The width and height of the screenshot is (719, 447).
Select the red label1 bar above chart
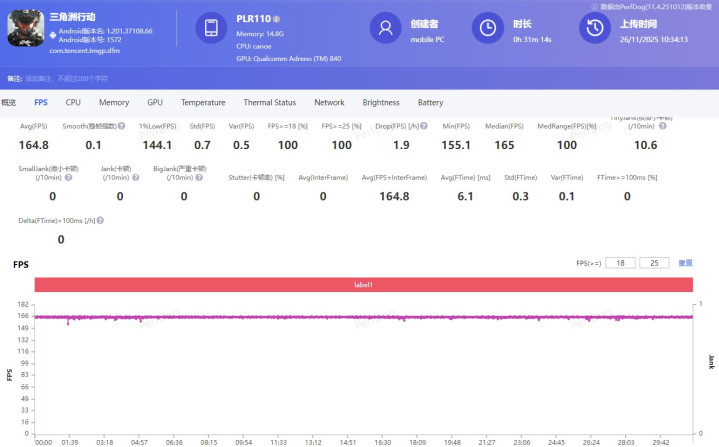(x=363, y=285)
